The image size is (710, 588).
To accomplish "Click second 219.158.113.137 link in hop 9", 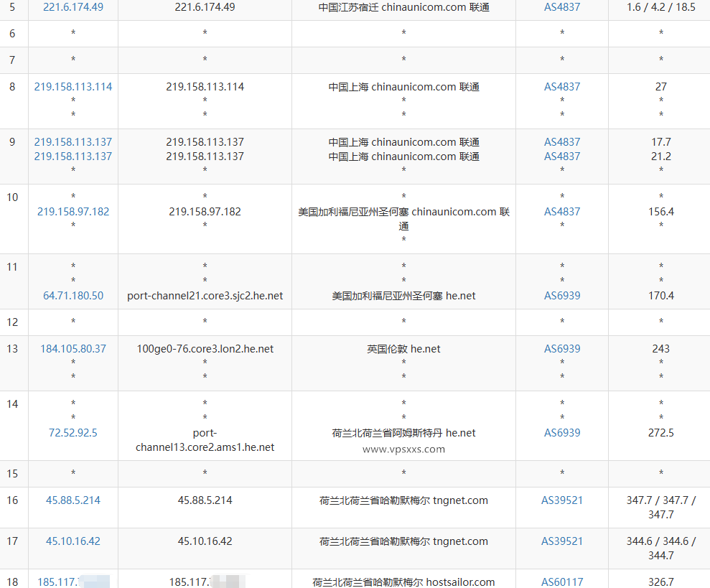I will pos(73,157).
